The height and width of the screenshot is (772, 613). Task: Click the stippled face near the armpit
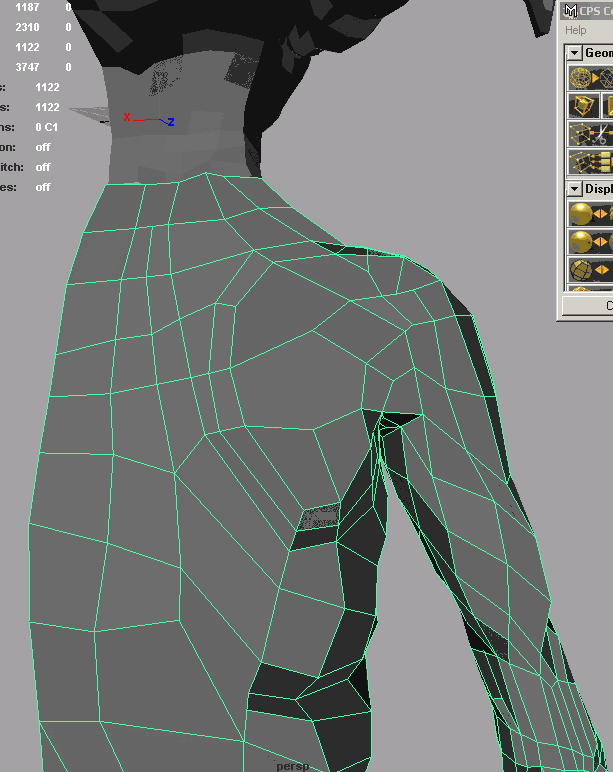(320, 517)
